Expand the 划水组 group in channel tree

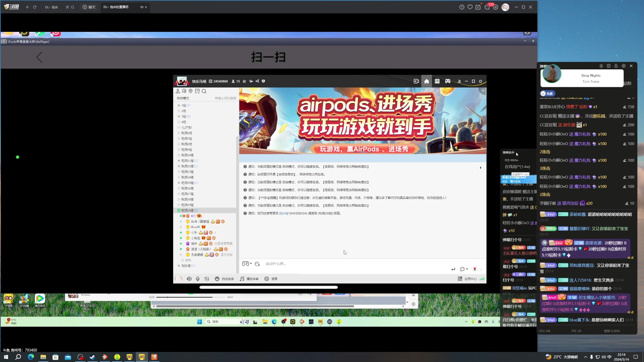pos(178,265)
